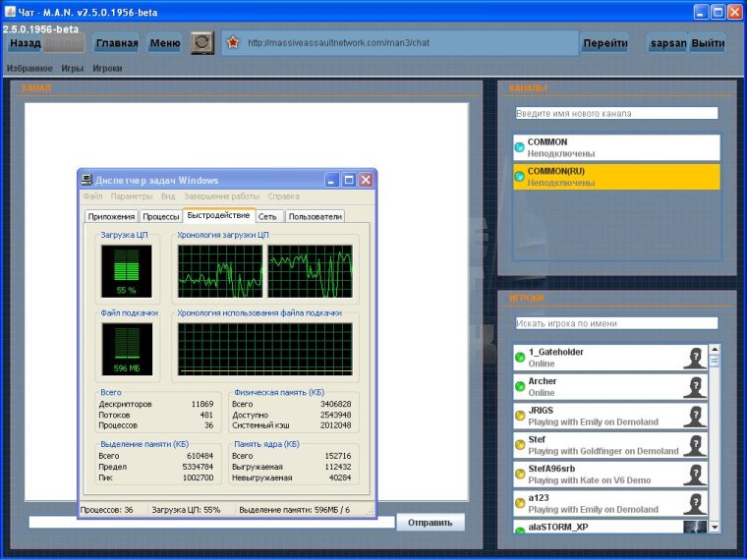Viewport: 747px width, 560px height.
Task: Click the Task Manager title bar icon
Action: point(86,180)
